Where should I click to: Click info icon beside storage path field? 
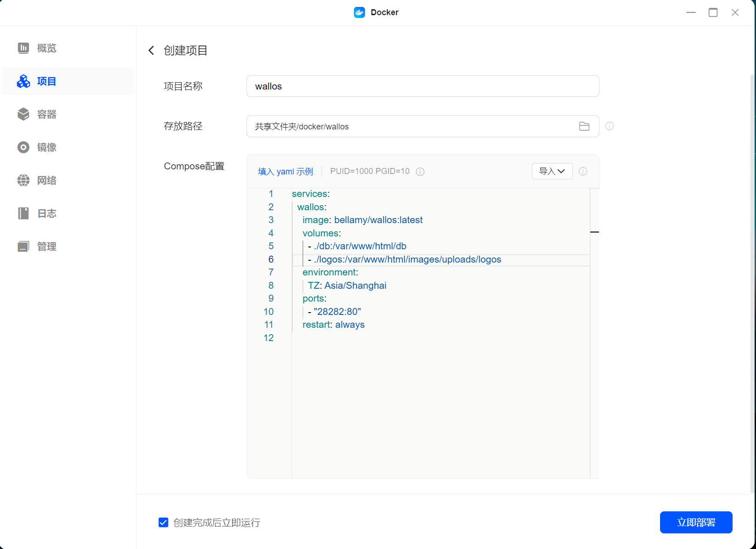coord(609,126)
